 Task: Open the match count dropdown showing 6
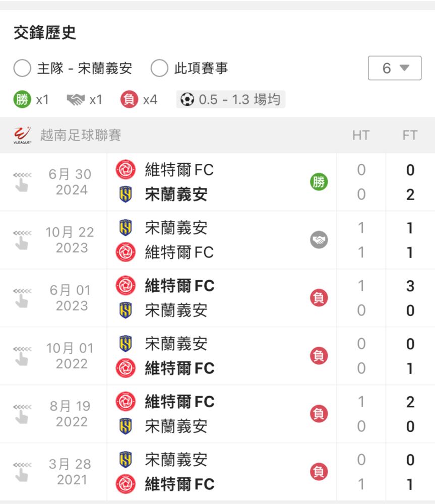click(x=395, y=68)
